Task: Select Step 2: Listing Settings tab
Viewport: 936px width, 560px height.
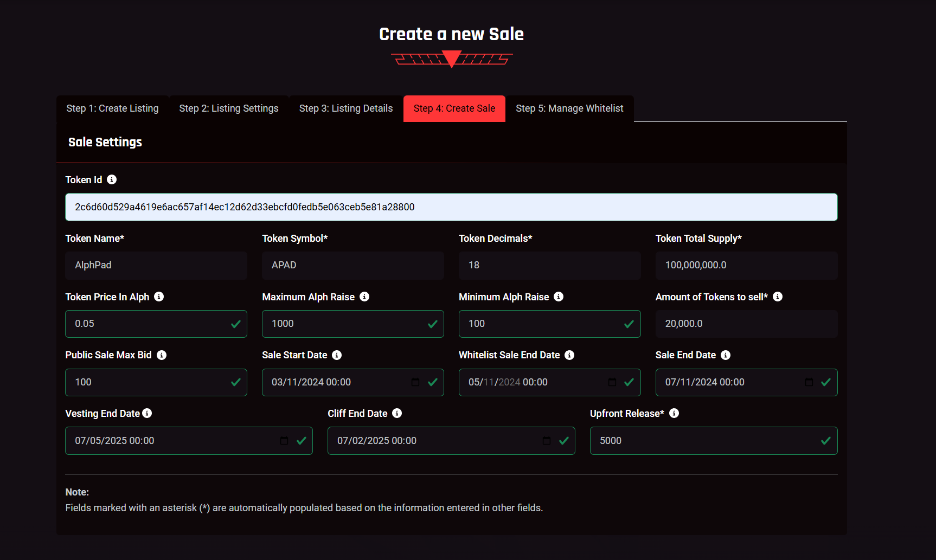Action: tap(229, 108)
